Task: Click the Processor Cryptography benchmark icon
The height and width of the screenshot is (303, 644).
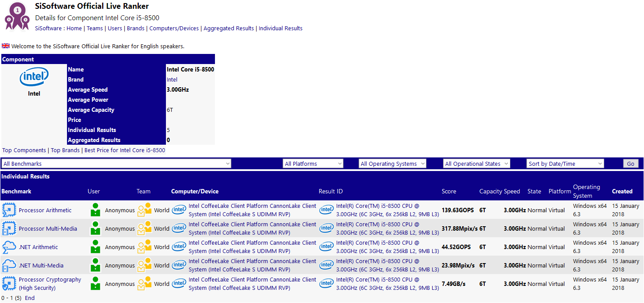Action: tap(9, 284)
